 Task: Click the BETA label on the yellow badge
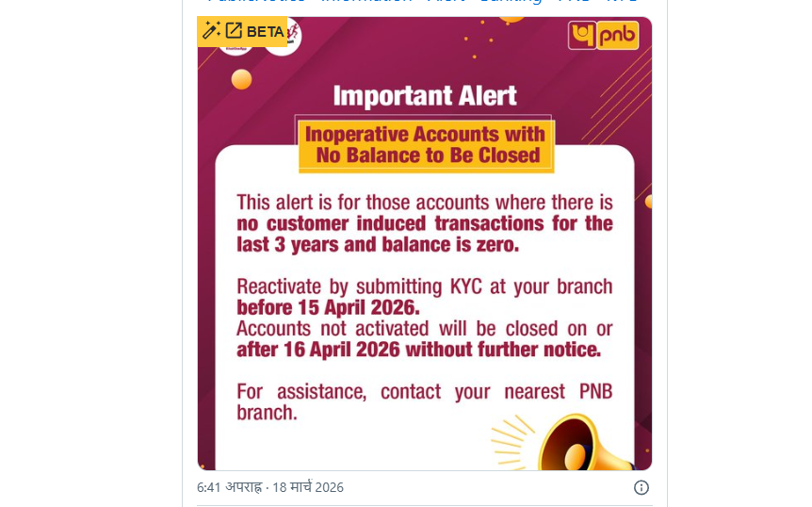click(266, 32)
